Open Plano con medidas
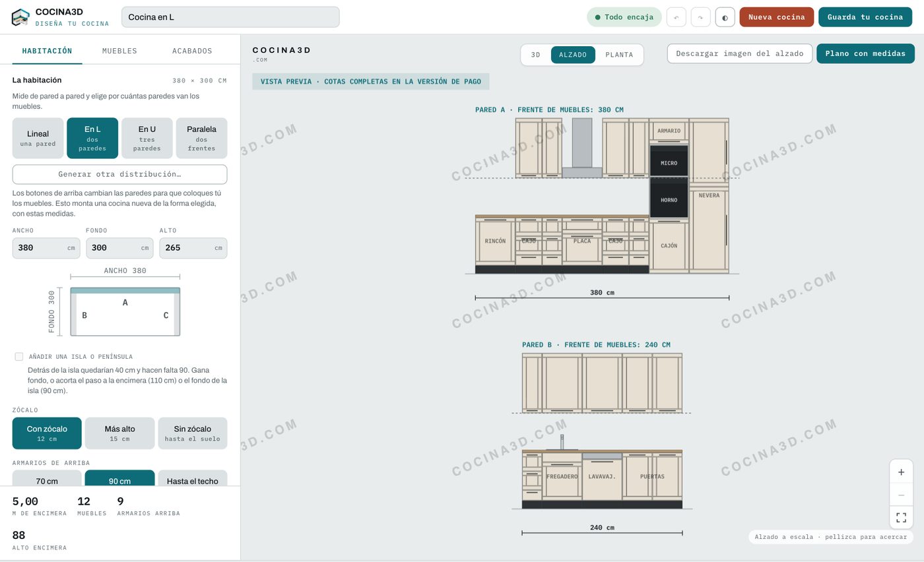Image resolution: width=924 pixels, height=562 pixels. [x=865, y=53]
